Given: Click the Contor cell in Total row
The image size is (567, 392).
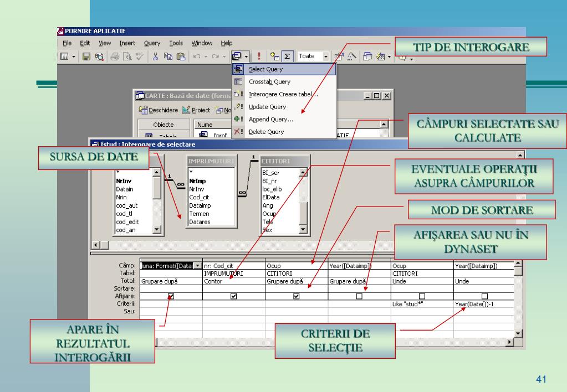Looking at the screenshot, I should coord(233,281).
